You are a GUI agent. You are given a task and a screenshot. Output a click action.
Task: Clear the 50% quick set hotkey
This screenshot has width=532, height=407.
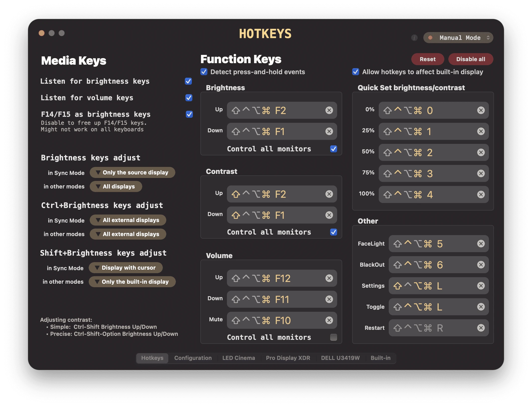tap(481, 152)
